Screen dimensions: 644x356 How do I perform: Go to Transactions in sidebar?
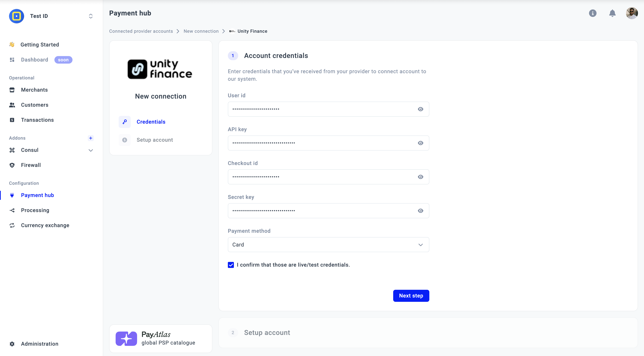[37, 120]
